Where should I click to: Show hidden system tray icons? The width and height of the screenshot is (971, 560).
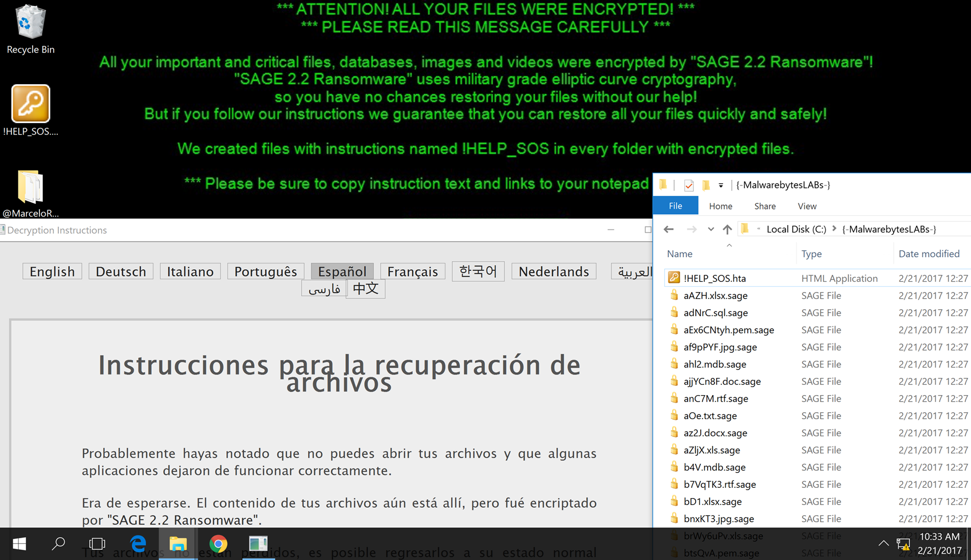pyautogui.click(x=883, y=543)
